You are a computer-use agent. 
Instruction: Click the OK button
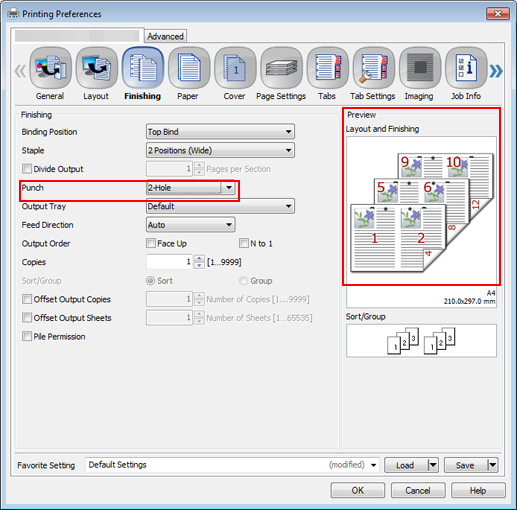coord(358,490)
